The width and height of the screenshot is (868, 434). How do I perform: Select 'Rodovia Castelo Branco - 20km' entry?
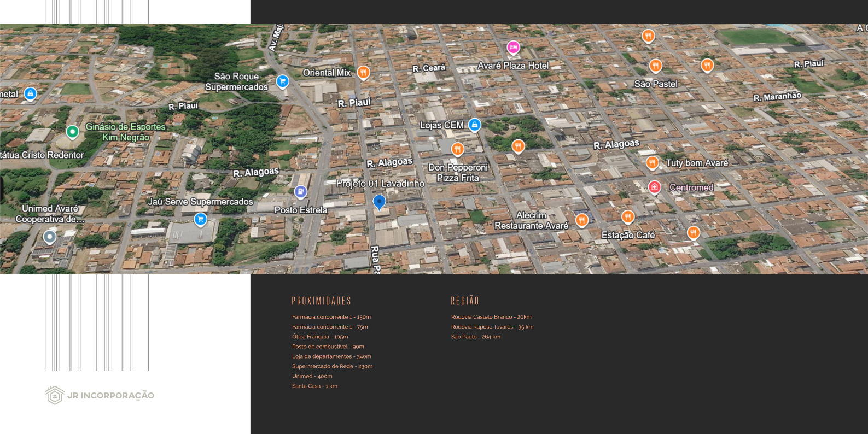tap(491, 317)
